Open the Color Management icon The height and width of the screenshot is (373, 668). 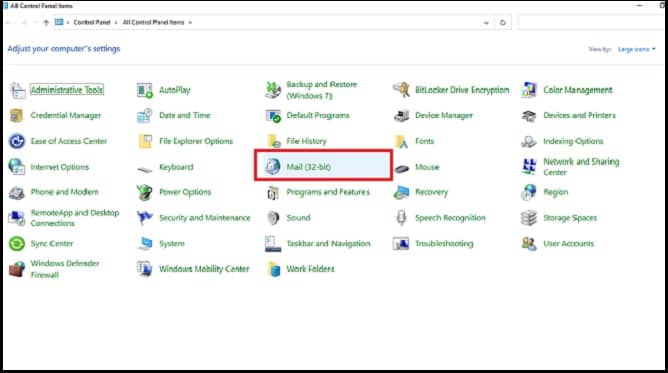pyautogui.click(x=529, y=90)
